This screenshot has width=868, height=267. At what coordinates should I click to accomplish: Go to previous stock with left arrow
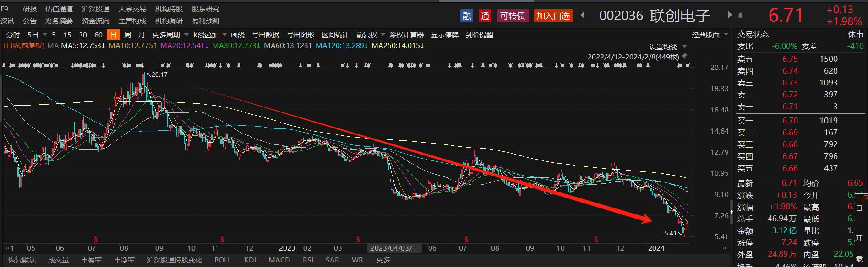point(583,15)
